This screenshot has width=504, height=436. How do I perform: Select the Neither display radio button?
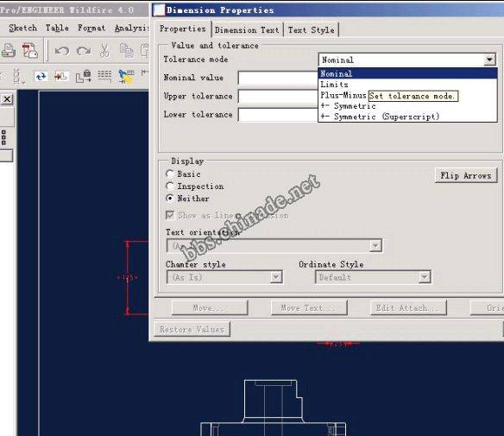click(x=170, y=199)
